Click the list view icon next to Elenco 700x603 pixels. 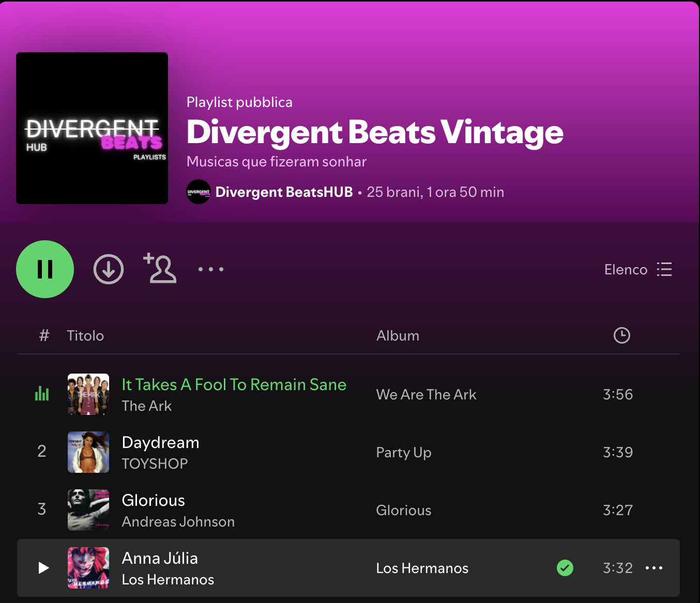click(x=664, y=269)
